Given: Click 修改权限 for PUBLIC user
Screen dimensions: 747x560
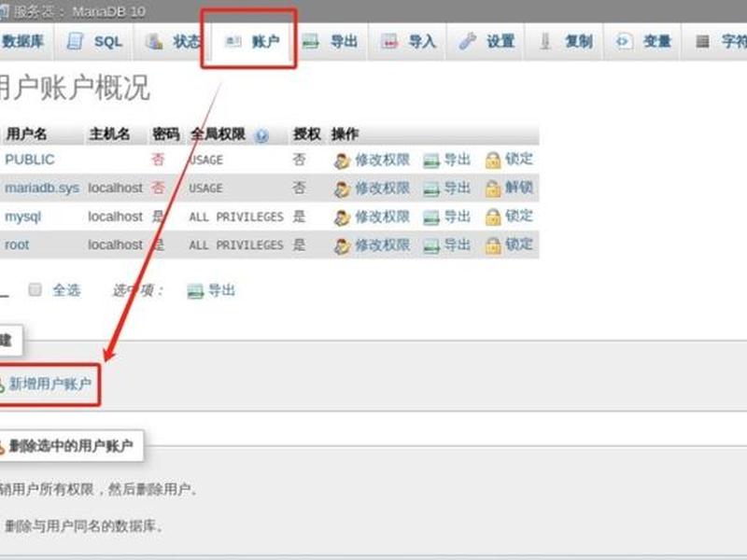Looking at the screenshot, I should tap(383, 160).
